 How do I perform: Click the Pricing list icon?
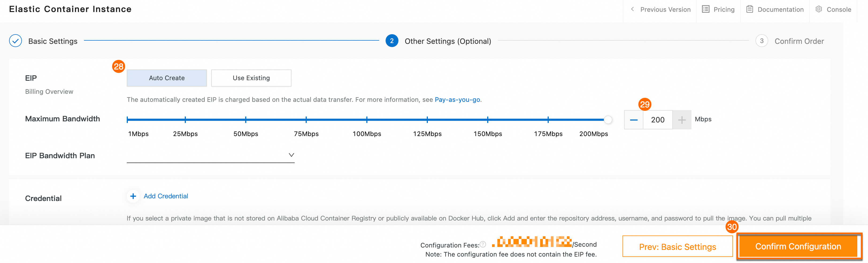tap(706, 9)
